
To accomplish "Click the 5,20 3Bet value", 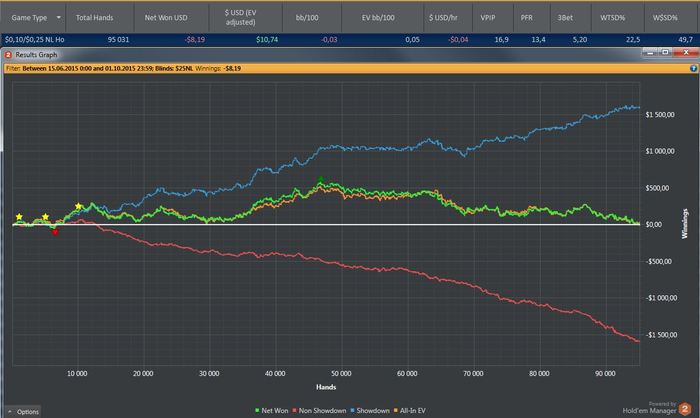I will 580,40.
